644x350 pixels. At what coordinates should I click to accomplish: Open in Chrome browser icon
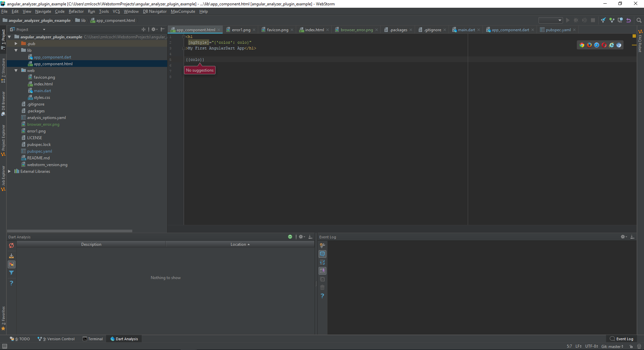[x=582, y=45]
